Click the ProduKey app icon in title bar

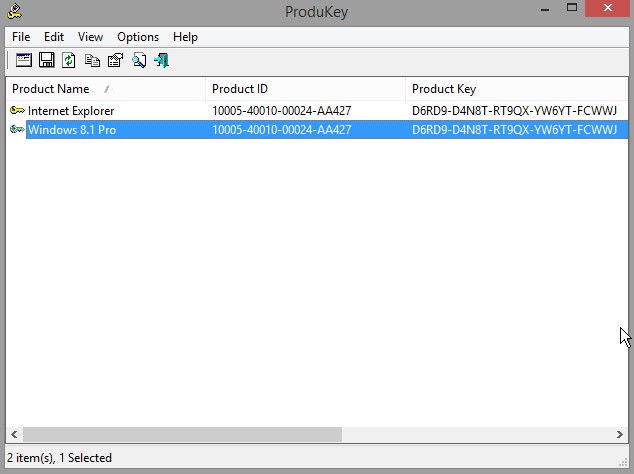pos(14,11)
